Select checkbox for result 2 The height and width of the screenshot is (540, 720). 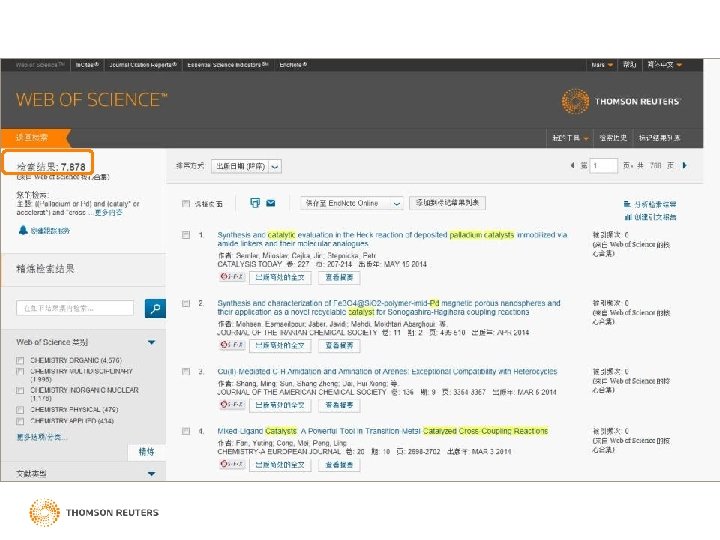(186, 304)
